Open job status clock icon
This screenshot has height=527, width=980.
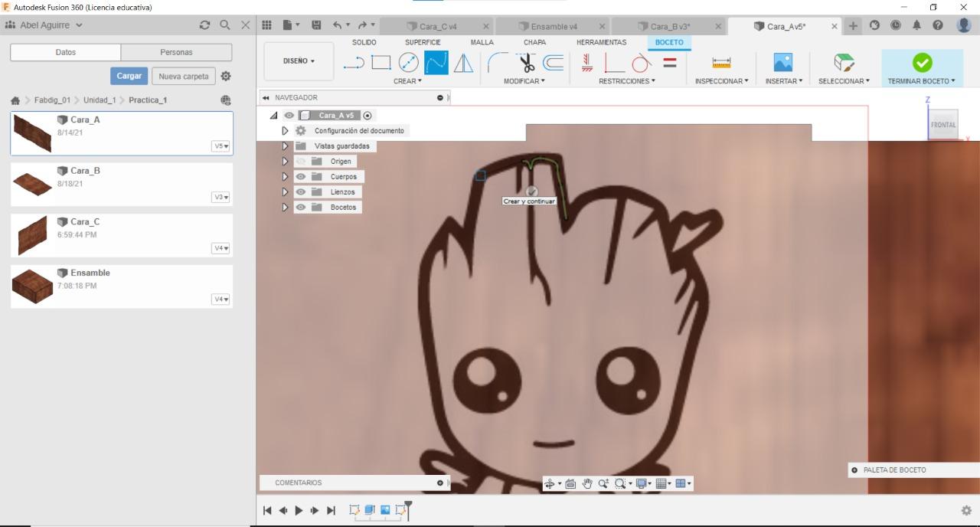pyautogui.click(x=896, y=25)
